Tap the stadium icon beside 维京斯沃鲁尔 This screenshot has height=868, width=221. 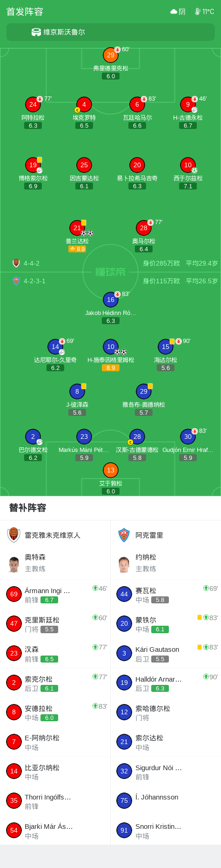tap(36, 32)
